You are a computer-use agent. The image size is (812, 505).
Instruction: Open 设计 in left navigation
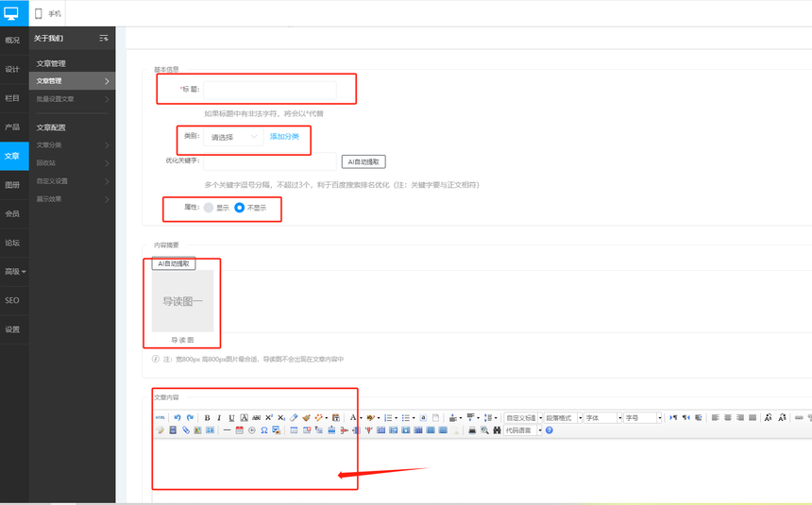[12, 69]
